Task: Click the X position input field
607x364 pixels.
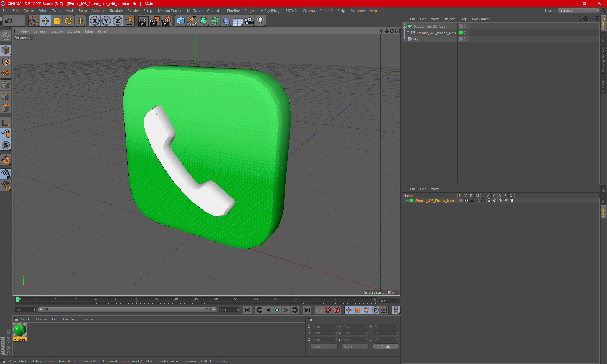Action: [x=324, y=327]
